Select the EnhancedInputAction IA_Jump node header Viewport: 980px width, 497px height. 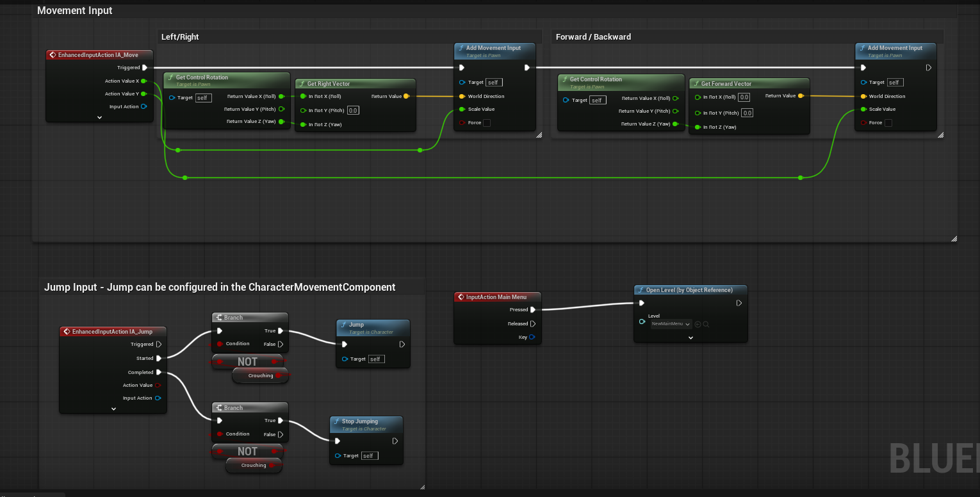[113, 332]
